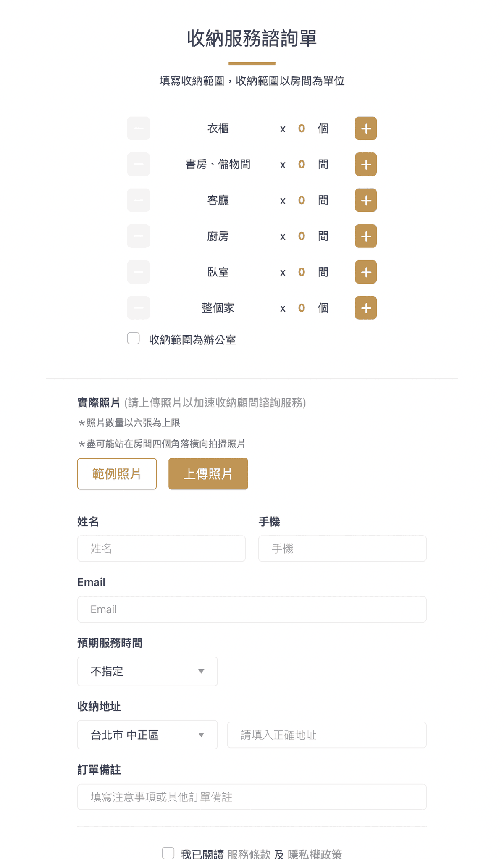Focus the 姓名 input field

161,548
